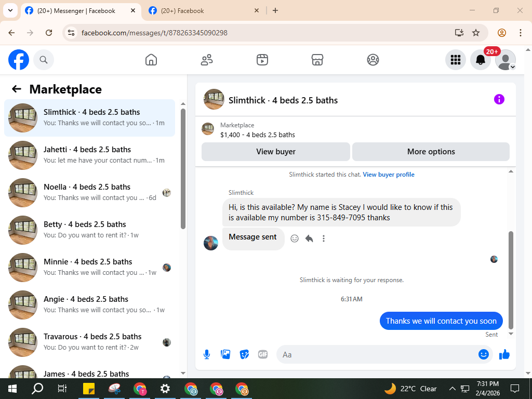
Task: Open Settings gear on the taskbar
Action: click(165, 389)
